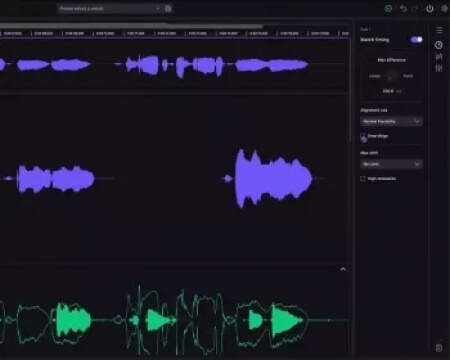Undo the last action
The height and width of the screenshot is (360, 450).
[x=403, y=9]
